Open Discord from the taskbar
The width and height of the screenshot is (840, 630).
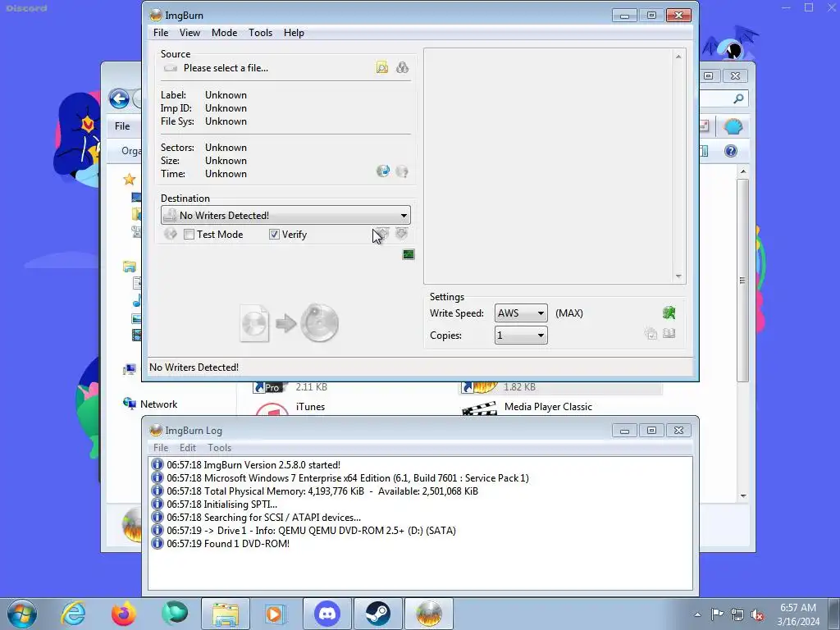tap(327, 614)
